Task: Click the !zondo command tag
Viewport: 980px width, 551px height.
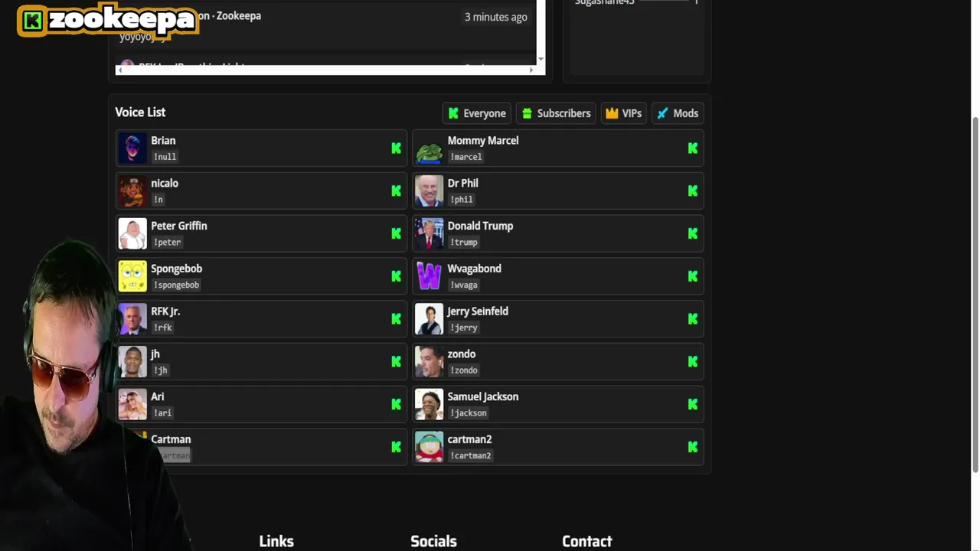Action: [x=463, y=370]
